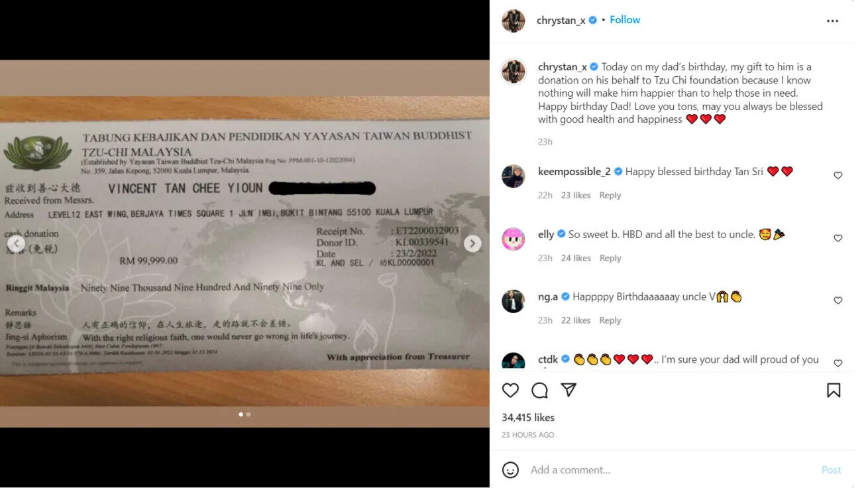Go to next photo with right arrow
The height and width of the screenshot is (490, 868).
click(472, 244)
